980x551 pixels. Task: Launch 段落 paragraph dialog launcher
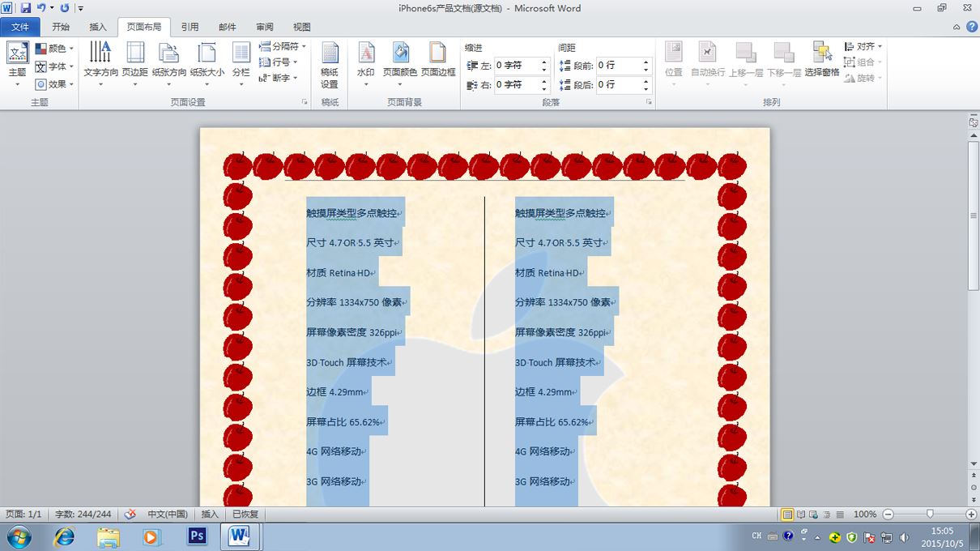649,103
